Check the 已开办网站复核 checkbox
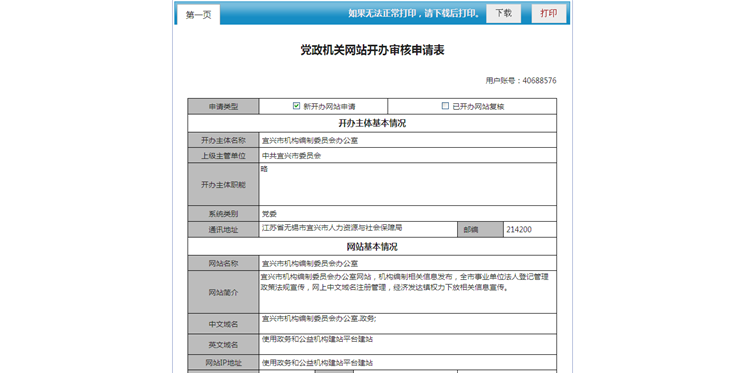This screenshot has height=373, width=743. [445, 106]
